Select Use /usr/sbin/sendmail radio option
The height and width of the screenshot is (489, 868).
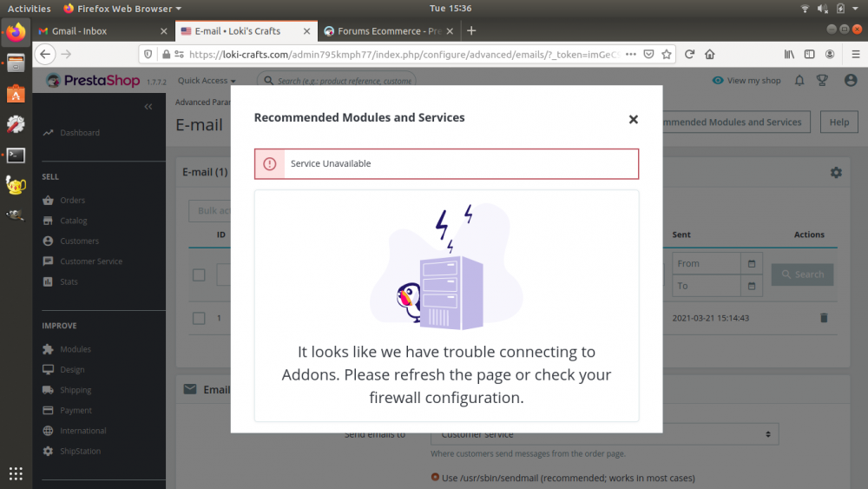[435, 478]
